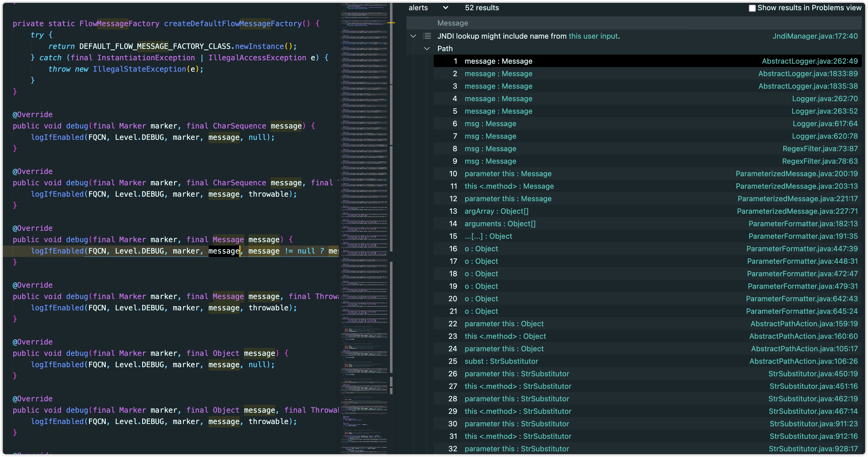Viewport: 868px width, 457px height.
Task: Select path step 30 at StrSubstitutor.java:911:23
Action: (x=647, y=424)
